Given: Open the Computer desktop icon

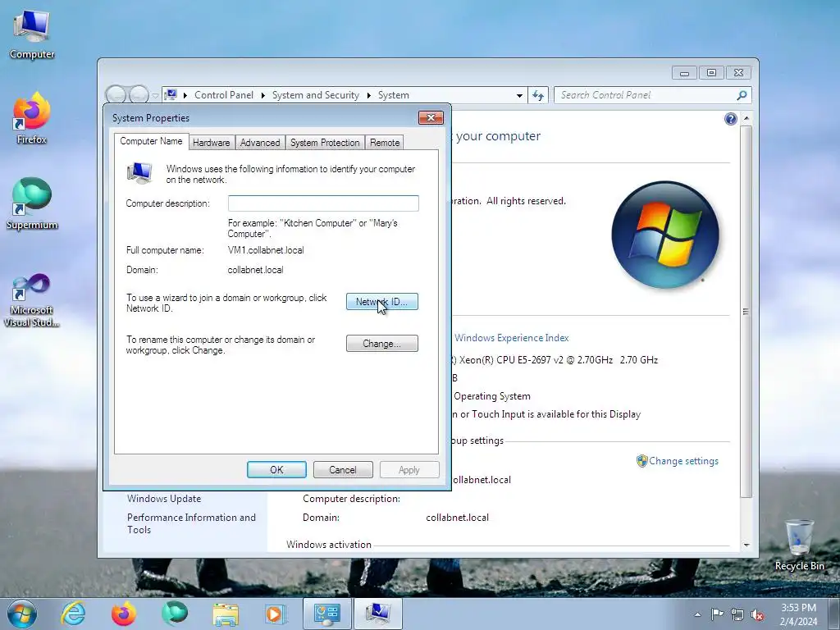Looking at the screenshot, I should (32, 34).
